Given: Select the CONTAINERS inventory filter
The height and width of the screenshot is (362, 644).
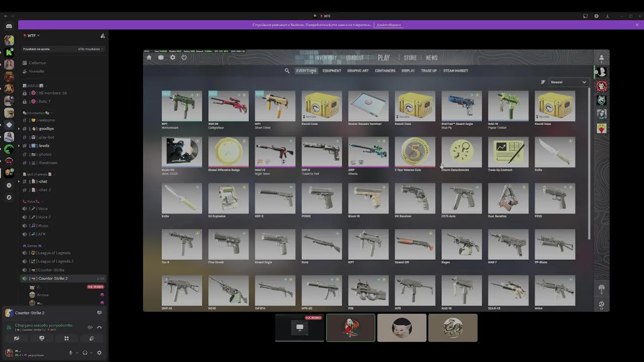Looking at the screenshot, I should pyautogui.click(x=385, y=71).
